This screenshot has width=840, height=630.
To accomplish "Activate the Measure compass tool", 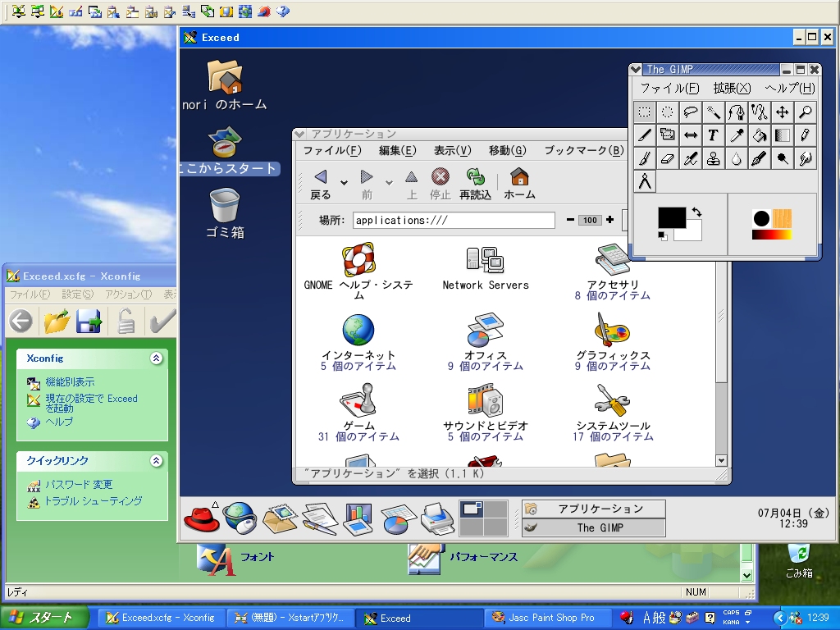I will pos(645,181).
